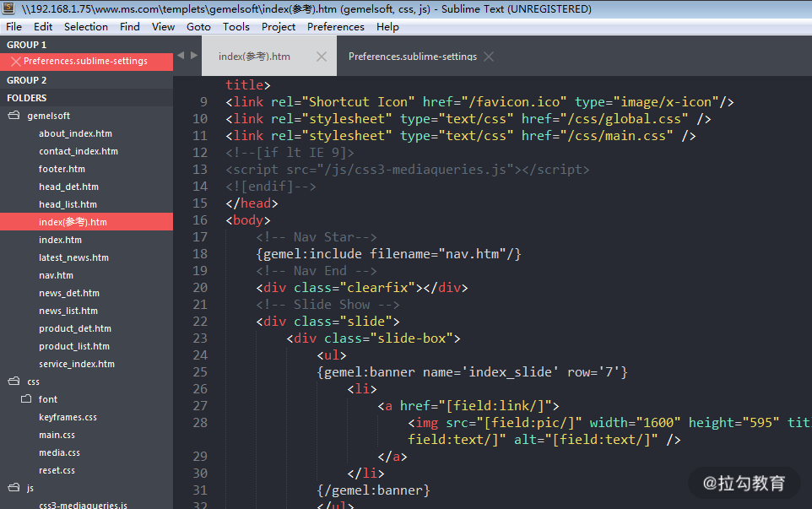Open keyframes.css in the sidebar
Viewport: 812px width, 509px height.
pos(68,417)
